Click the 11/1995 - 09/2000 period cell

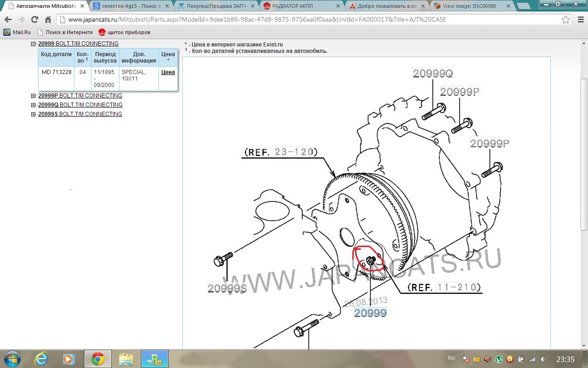point(105,79)
